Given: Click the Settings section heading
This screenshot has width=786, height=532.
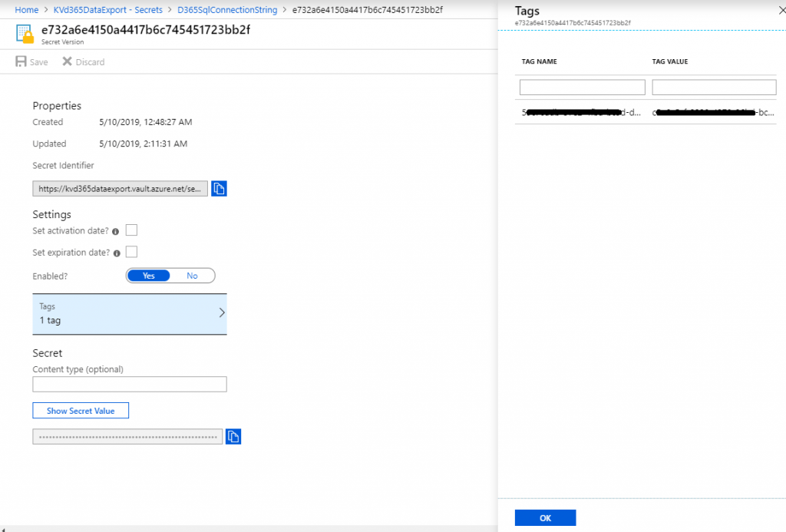Looking at the screenshot, I should tap(51, 215).
